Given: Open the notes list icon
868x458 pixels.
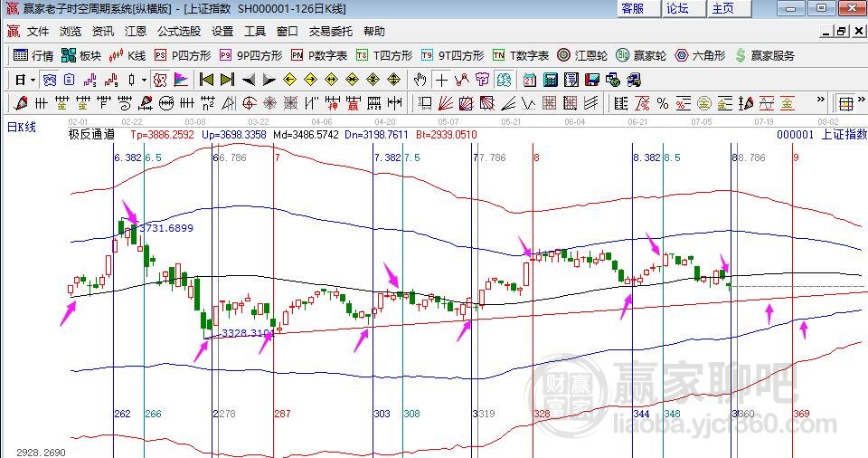Looking at the screenshot, I should click(571, 80).
